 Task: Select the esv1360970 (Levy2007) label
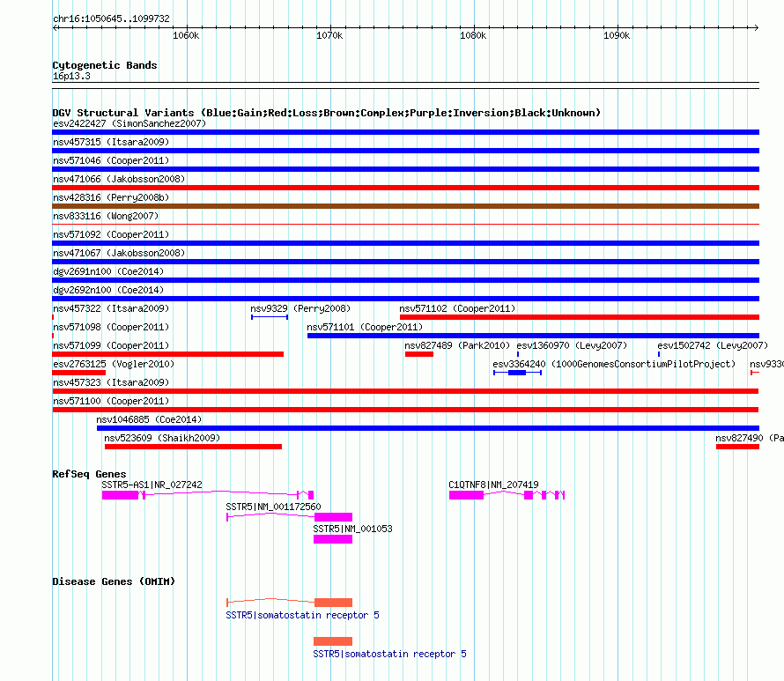pos(572,345)
